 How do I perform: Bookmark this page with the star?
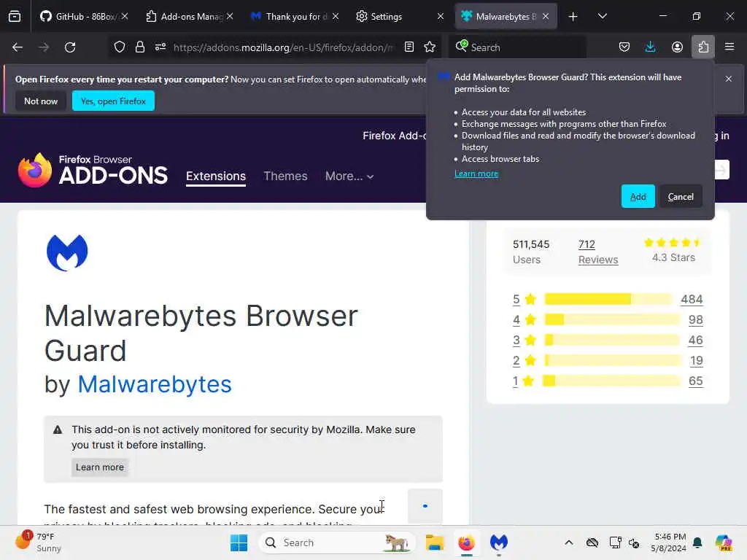coord(430,47)
